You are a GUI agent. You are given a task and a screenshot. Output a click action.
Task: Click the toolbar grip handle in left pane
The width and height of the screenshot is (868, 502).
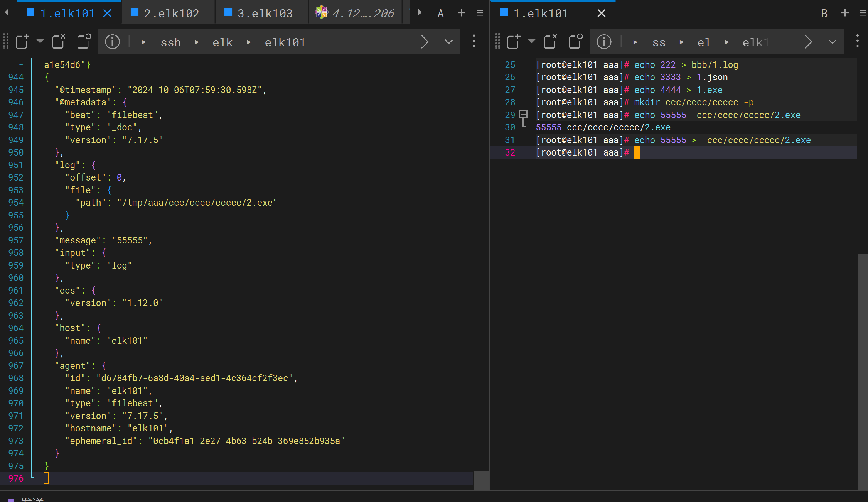click(x=6, y=41)
